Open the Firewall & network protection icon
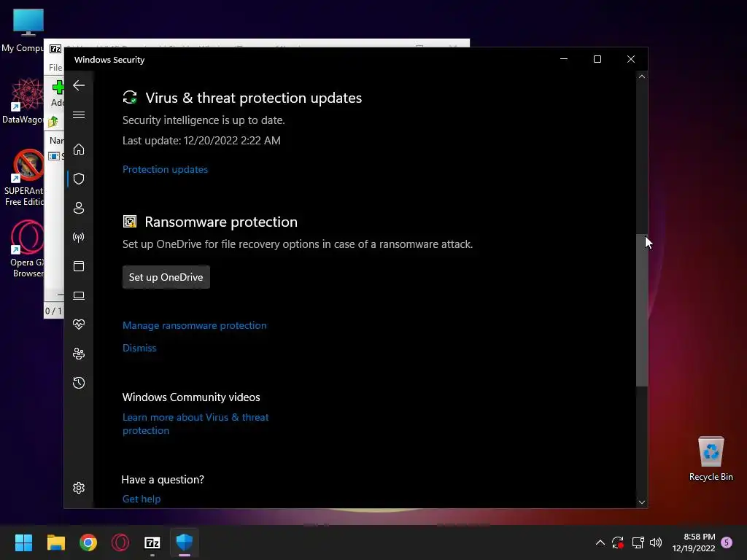Screen dimensions: 747x560 [x=79, y=237]
